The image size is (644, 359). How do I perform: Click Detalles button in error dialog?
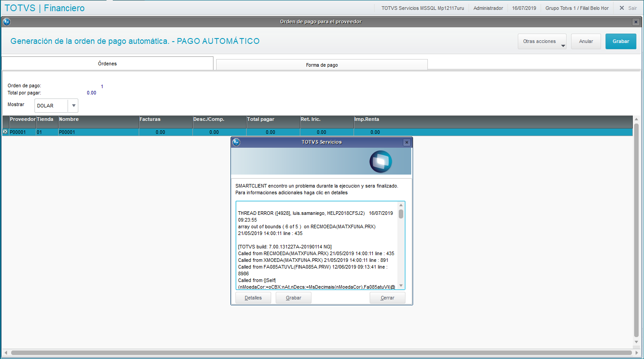tap(253, 298)
